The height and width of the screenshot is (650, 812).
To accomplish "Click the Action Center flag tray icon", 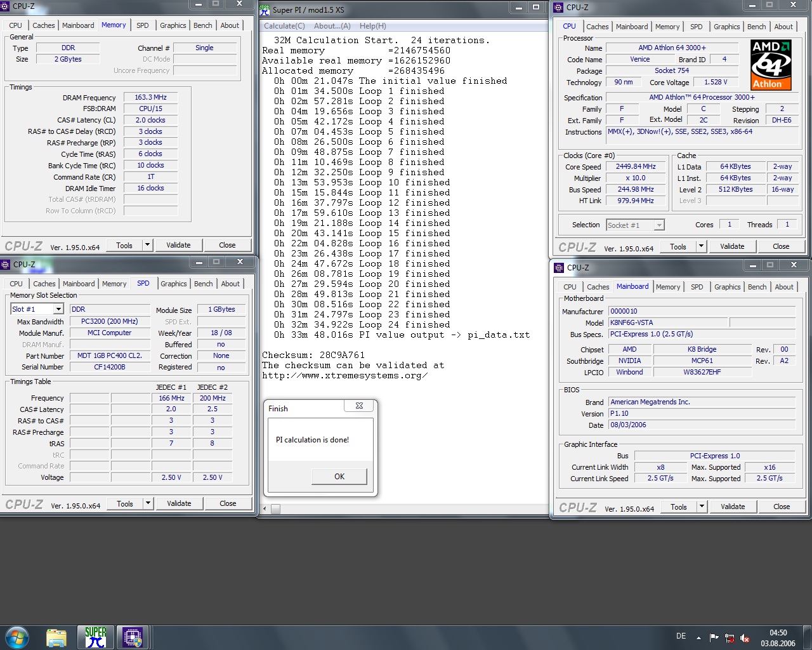I will (714, 637).
